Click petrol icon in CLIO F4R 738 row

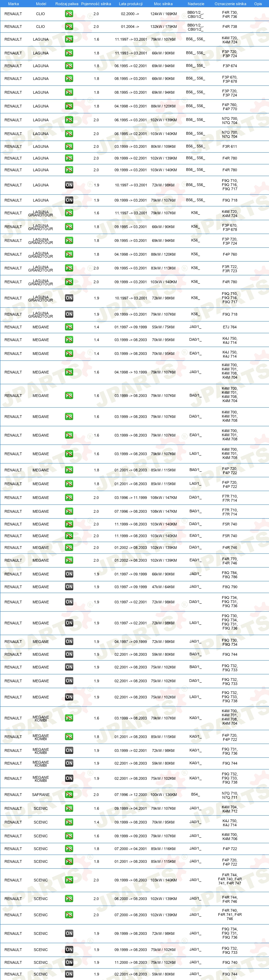(x=69, y=27)
